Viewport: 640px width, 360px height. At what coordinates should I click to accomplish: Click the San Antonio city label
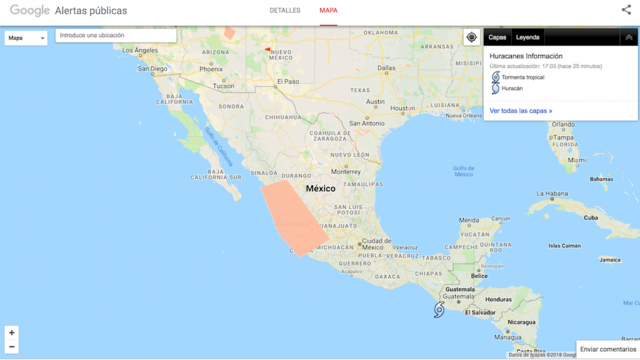click(x=367, y=123)
